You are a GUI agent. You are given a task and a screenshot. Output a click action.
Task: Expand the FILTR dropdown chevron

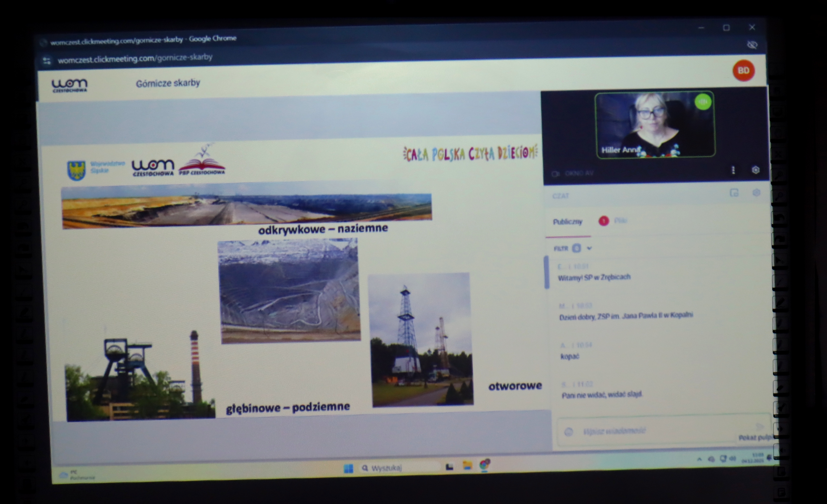point(589,248)
